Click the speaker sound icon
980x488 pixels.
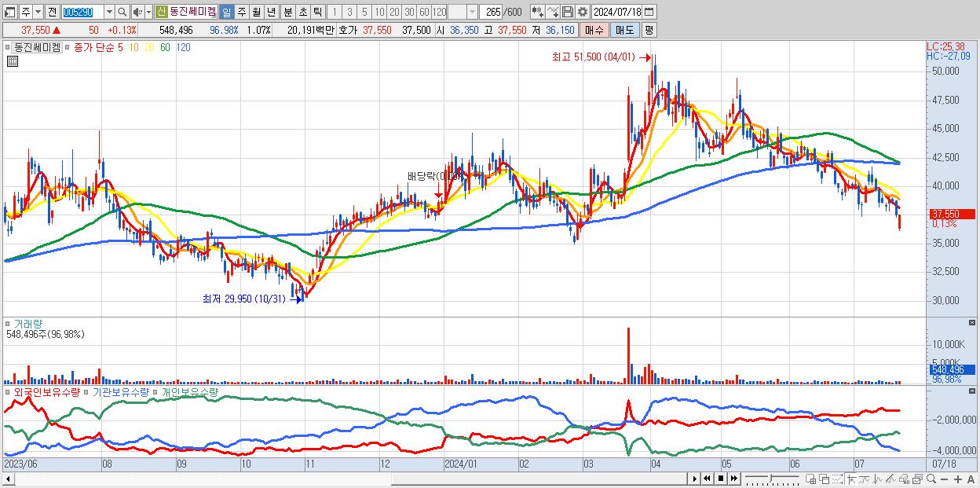[137, 12]
